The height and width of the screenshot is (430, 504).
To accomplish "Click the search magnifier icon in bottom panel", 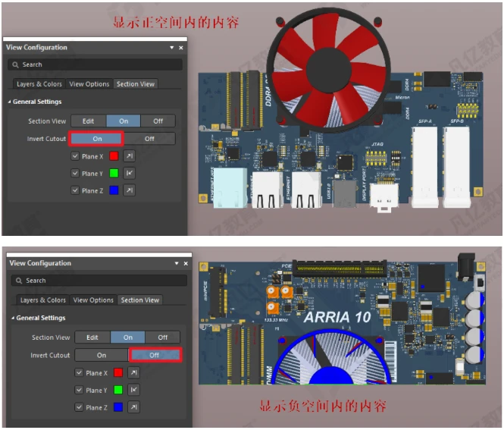I will (x=19, y=281).
